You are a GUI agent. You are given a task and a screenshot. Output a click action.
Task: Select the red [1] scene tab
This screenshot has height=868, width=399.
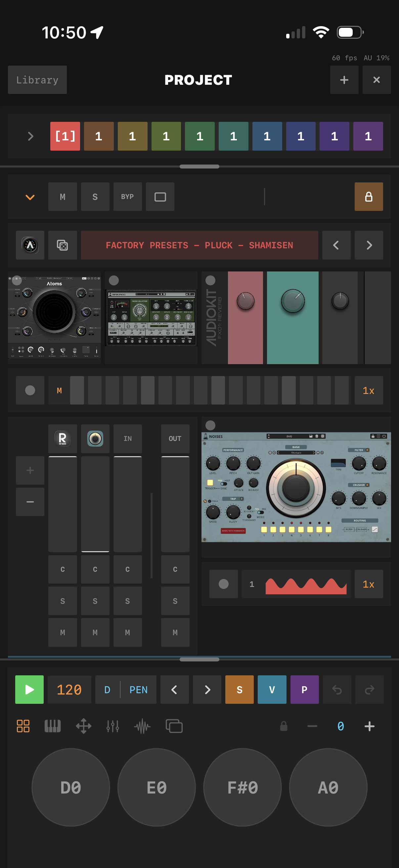click(x=65, y=136)
